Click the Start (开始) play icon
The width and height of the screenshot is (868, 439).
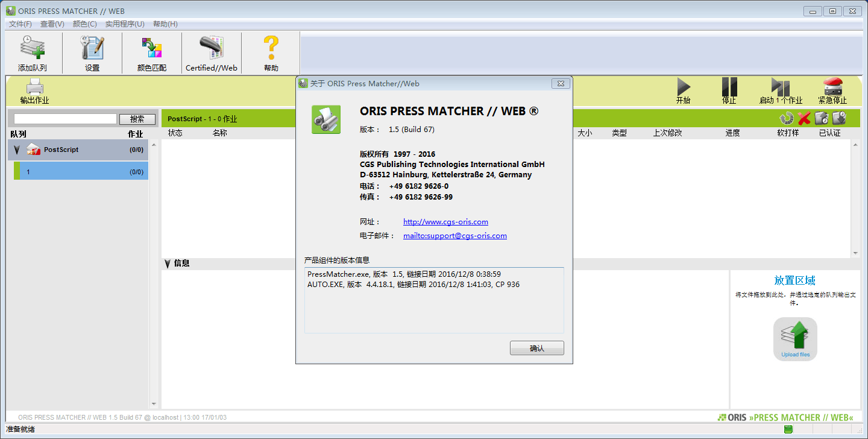(x=684, y=86)
